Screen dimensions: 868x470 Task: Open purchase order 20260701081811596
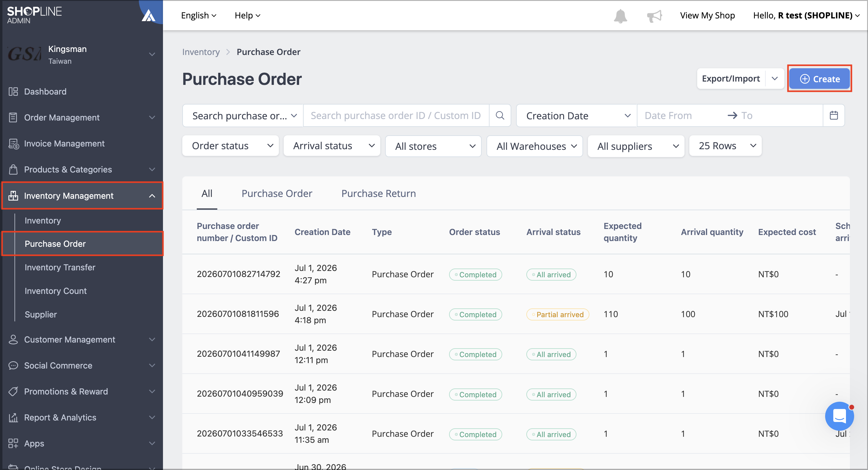[238, 314]
